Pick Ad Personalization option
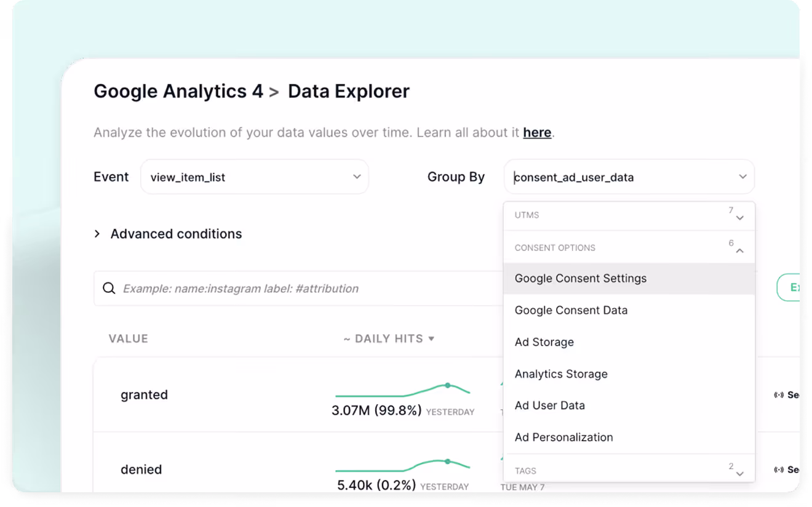Image resolution: width=812 pixels, height=507 pixels. pos(629,437)
